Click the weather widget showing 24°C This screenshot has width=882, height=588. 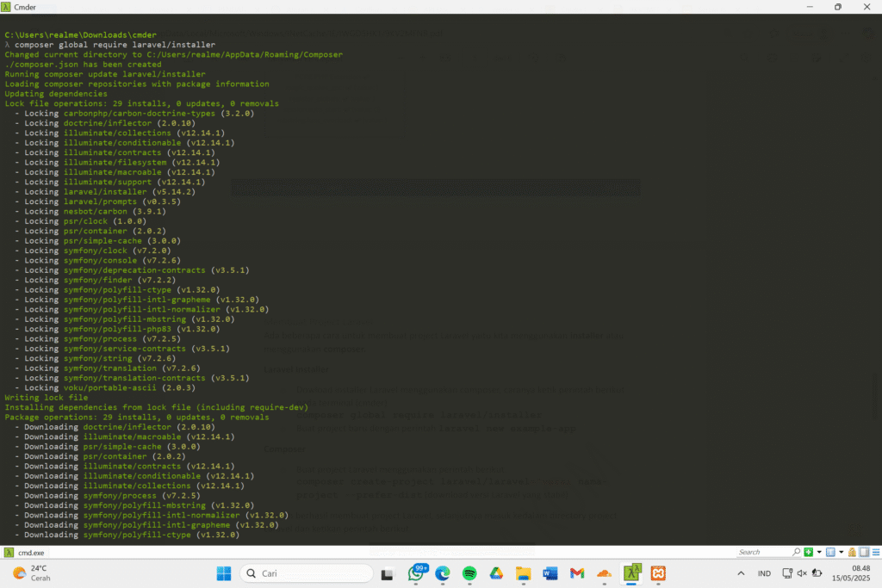coord(33,573)
